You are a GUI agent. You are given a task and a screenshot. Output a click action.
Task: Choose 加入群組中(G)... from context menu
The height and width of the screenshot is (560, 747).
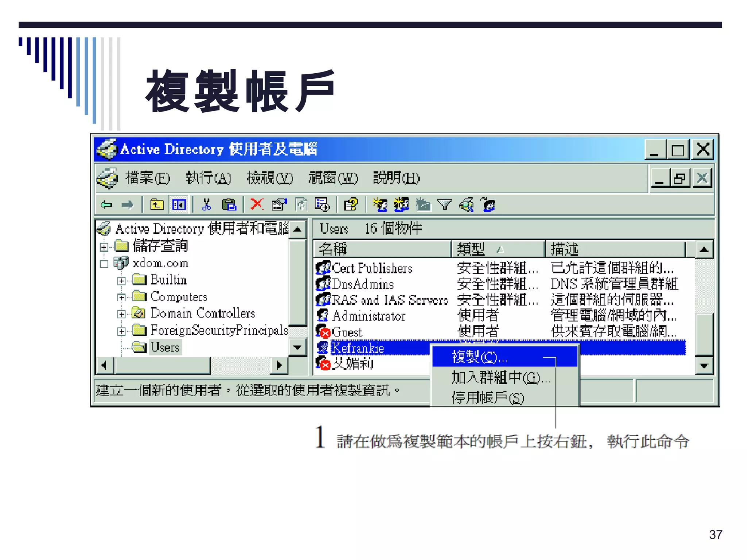504,377
